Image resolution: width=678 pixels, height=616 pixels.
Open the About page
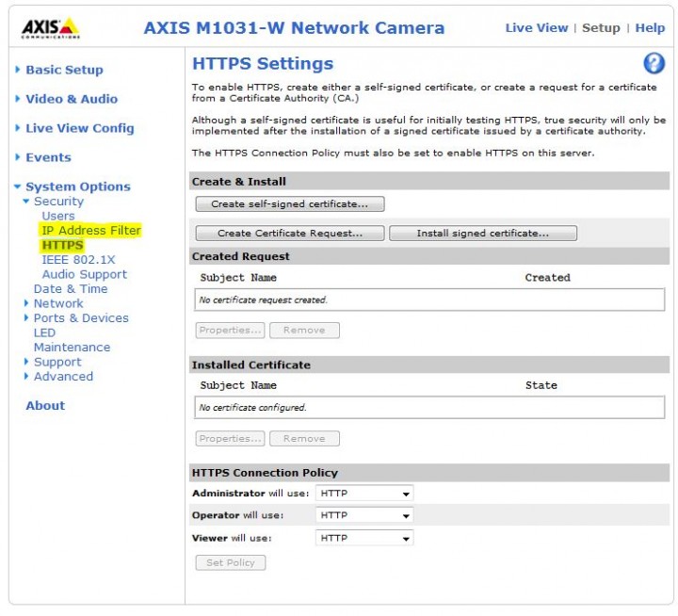coord(45,406)
